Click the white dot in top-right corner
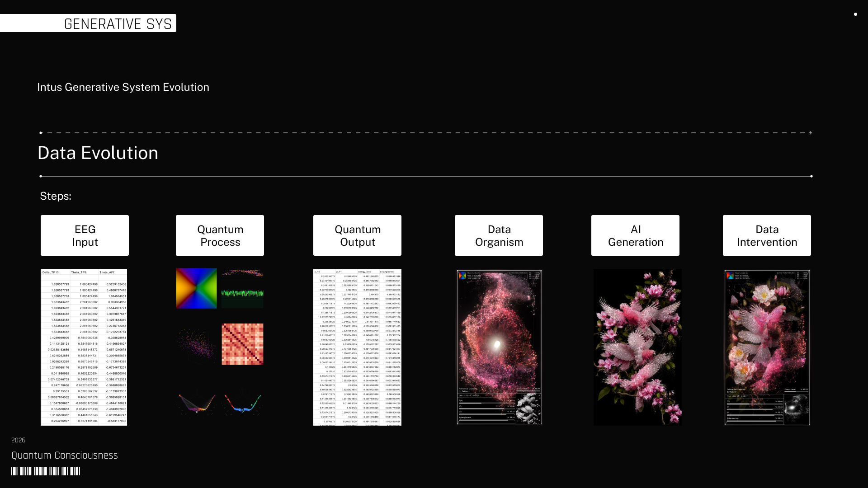 (x=855, y=14)
